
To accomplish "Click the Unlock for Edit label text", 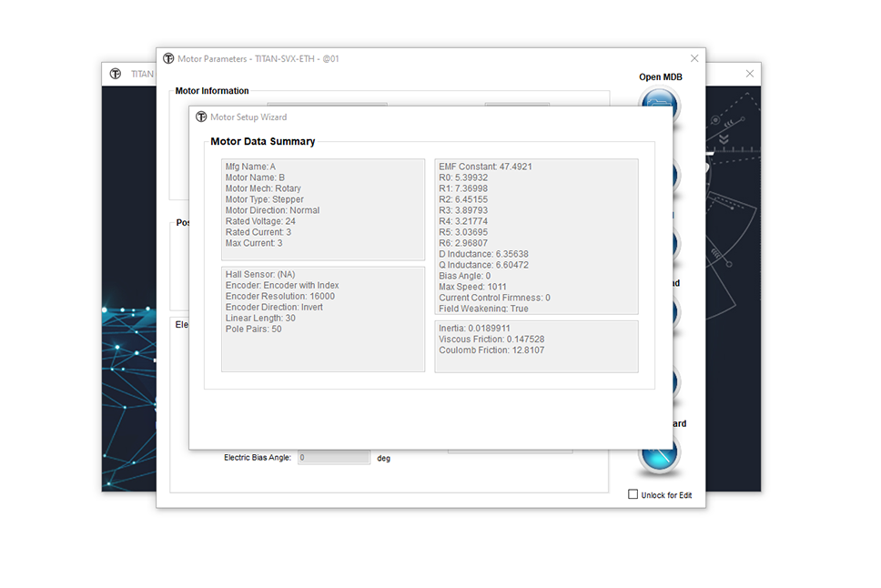I will pos(666,495).
